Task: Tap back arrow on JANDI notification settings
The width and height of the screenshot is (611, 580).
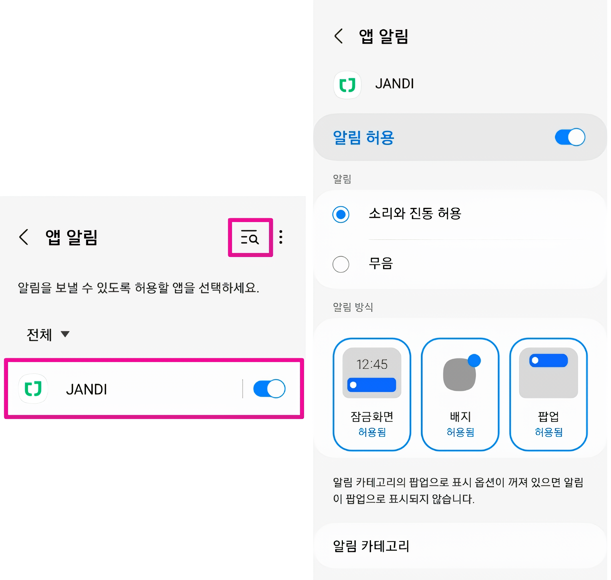Action: click(338, 37)
